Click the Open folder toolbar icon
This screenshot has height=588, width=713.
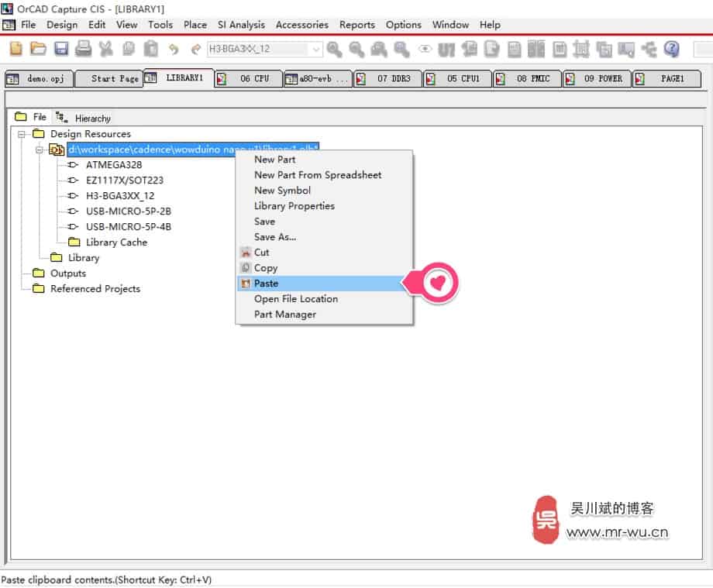tap(38, 49)
